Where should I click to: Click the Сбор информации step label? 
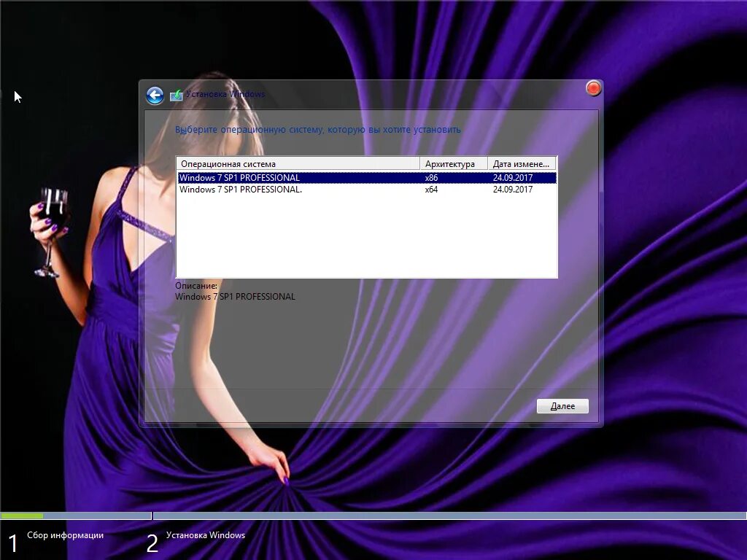click(x=65, y=535)
